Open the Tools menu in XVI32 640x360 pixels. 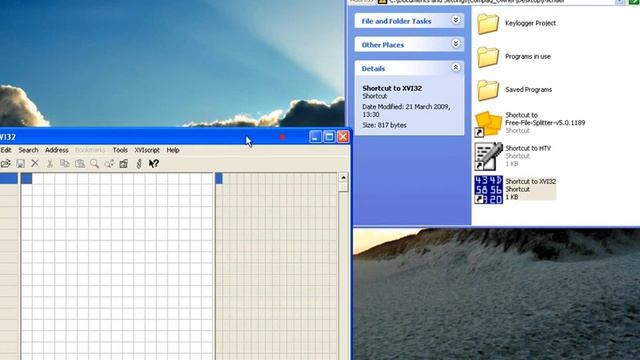pos(120,150)
